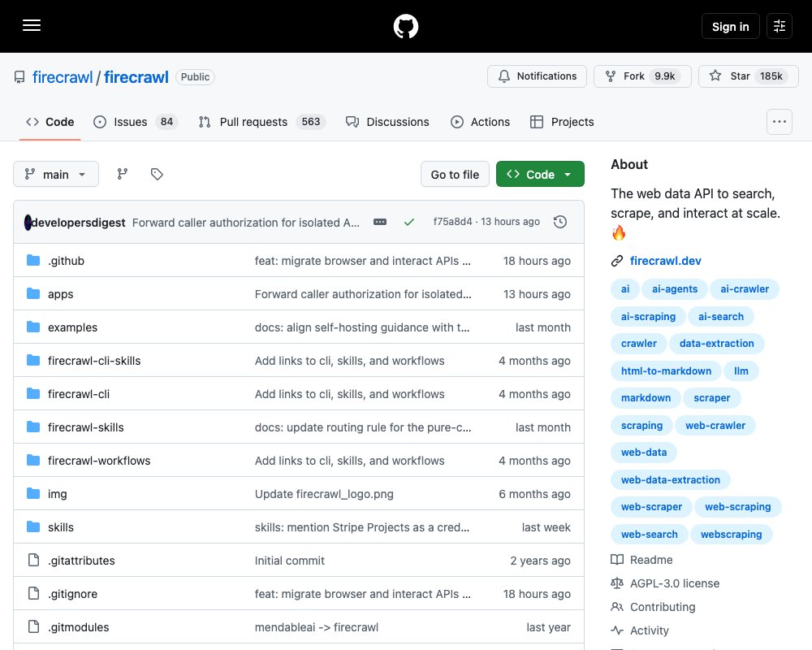The height and width of the screenshot is (650, 812).
Task: Open the 'Initial commit' message link
Action: pyautogui.click(x=290, y=561)
